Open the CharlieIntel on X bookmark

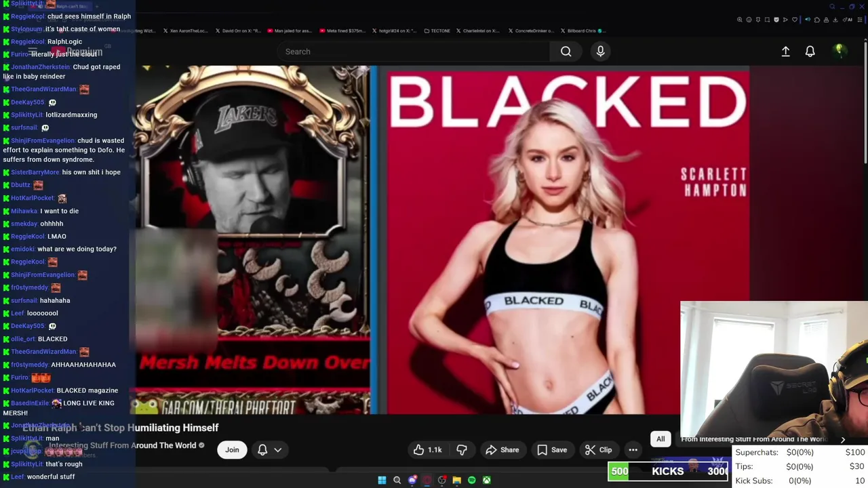pos(478,30)
